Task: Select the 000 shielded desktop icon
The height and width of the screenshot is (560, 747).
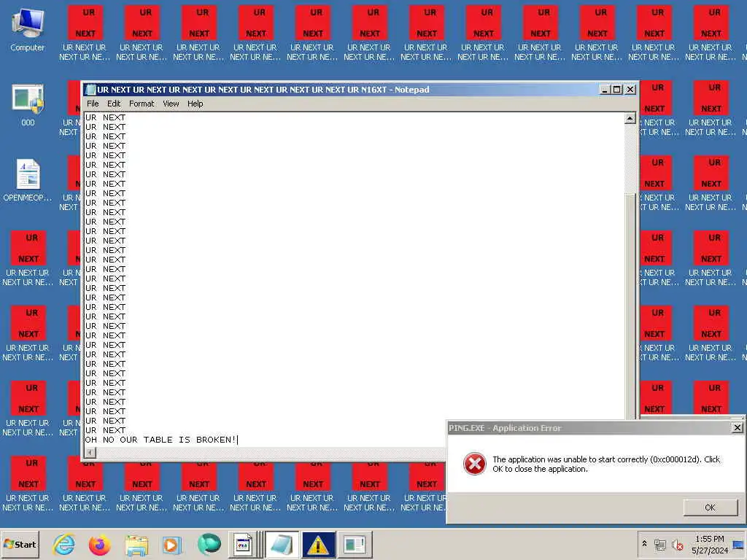Action: pyautogui.click(x=28, y=105)
